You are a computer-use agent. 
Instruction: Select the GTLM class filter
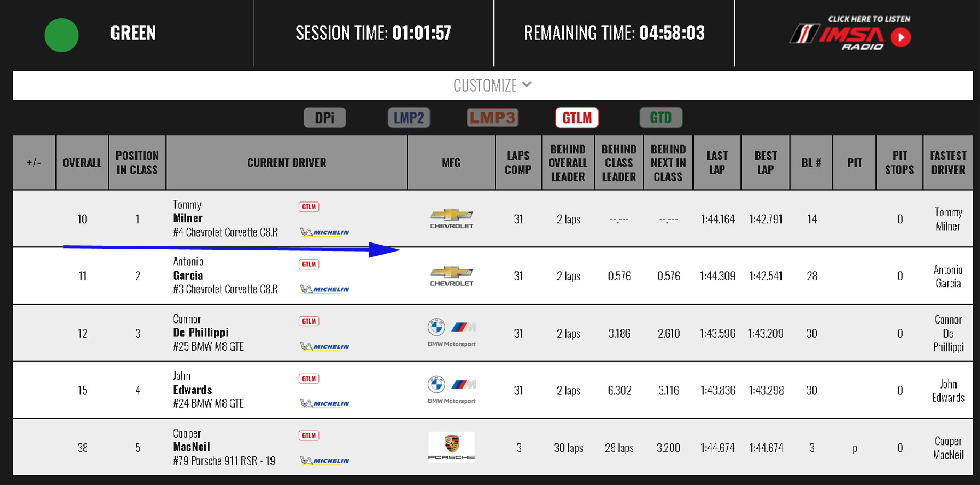click(577, 117)
